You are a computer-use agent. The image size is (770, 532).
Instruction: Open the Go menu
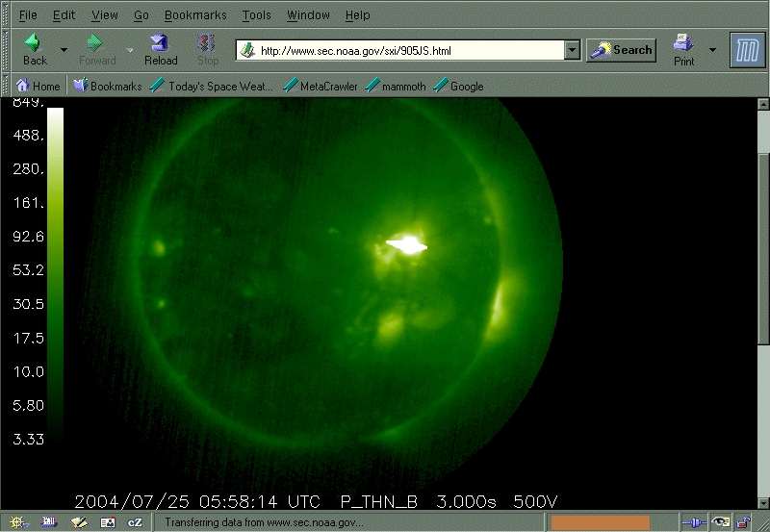pos(141,15)
